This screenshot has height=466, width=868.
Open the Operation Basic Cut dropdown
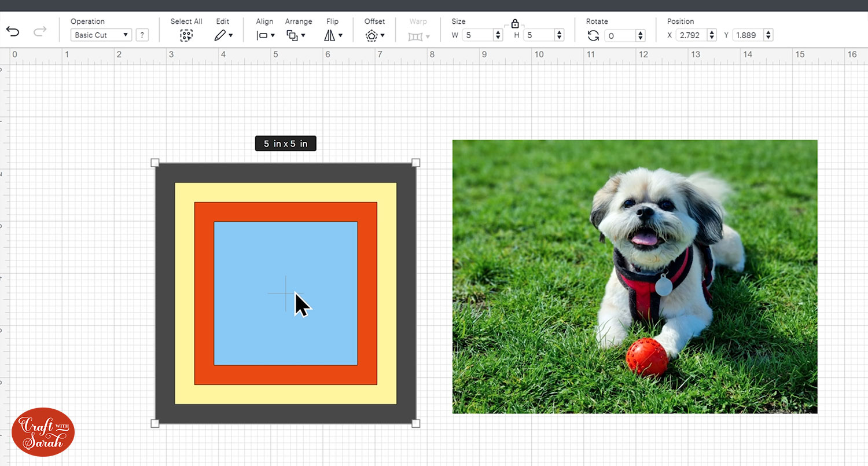click(x=101, y=35)
